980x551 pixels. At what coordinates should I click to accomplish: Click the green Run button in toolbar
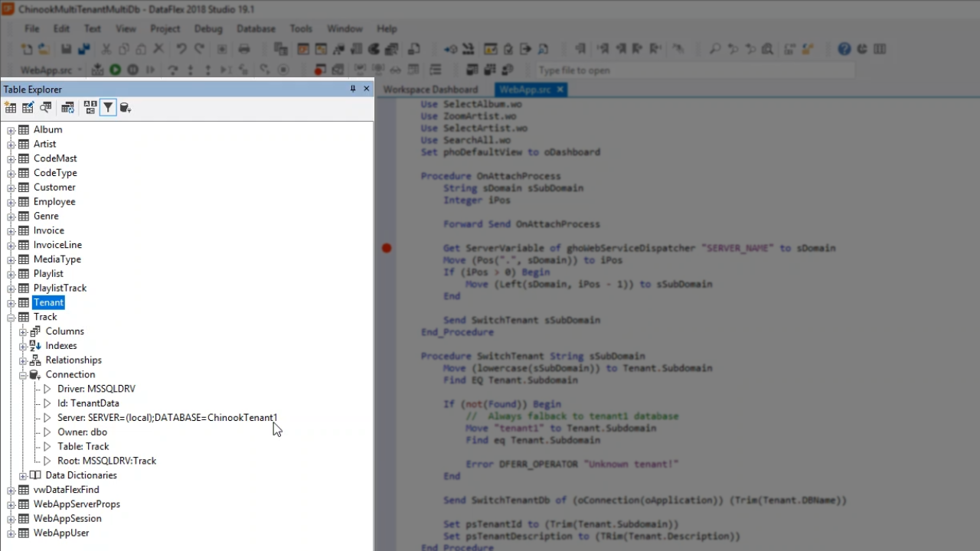click(115, 70)
